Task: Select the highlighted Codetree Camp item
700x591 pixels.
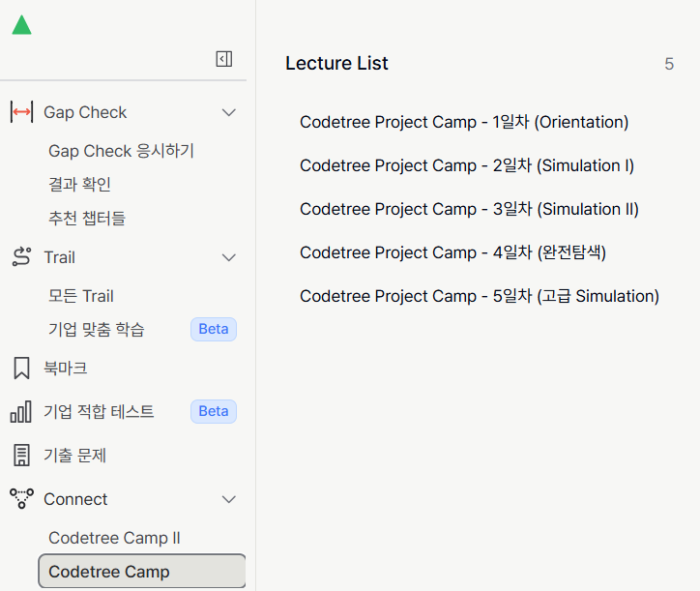Action: click(x=142, y=572)
